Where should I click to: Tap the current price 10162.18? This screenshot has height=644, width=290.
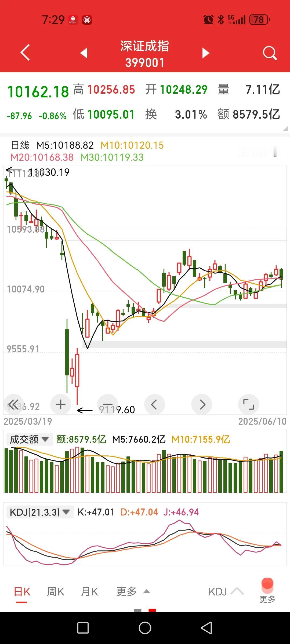pyautogui.click(x=38, y=92)
